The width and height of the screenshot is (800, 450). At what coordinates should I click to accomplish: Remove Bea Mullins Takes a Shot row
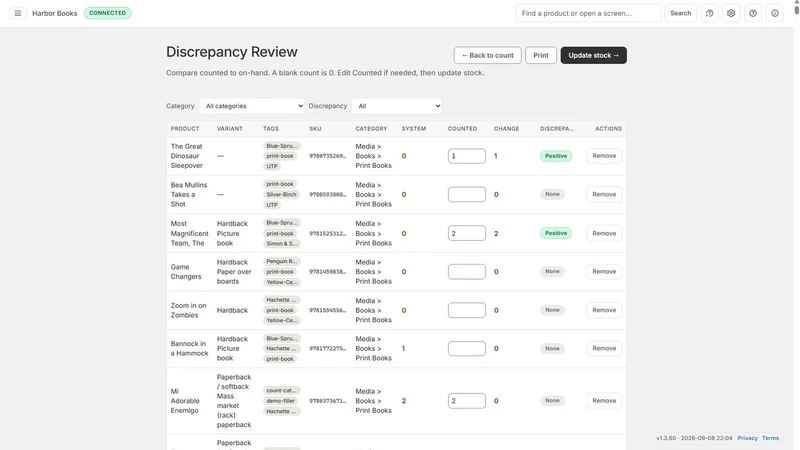point(604,194)
